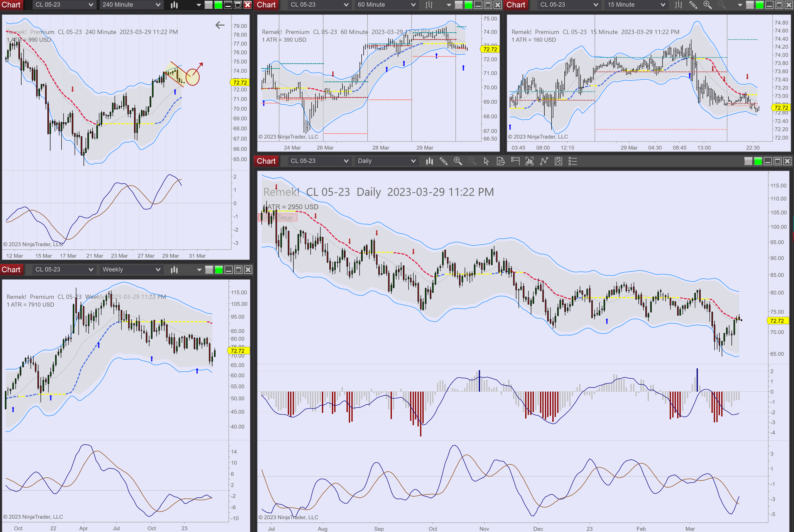Toggle gray interval link on Daily chart
This screenshot has height=532, width=794.
[748, 161]
